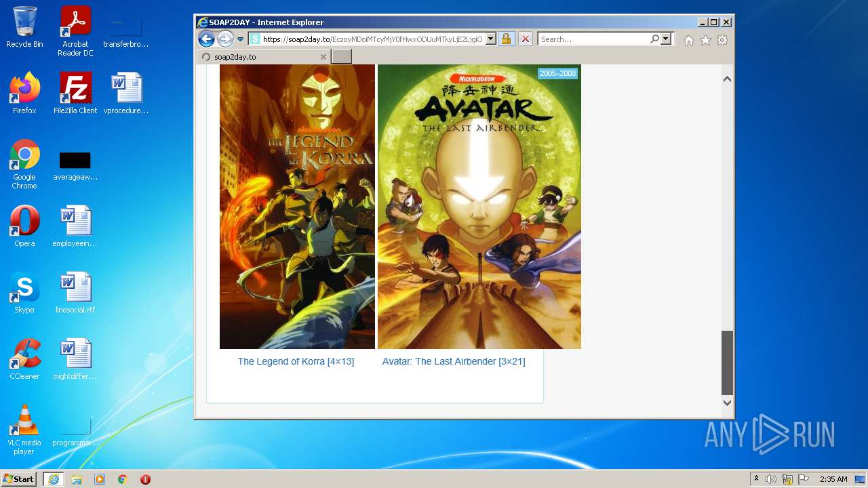Viewport: 868px width, 488px height.
Task: Click the Search input box
Action: click(594, 39)
